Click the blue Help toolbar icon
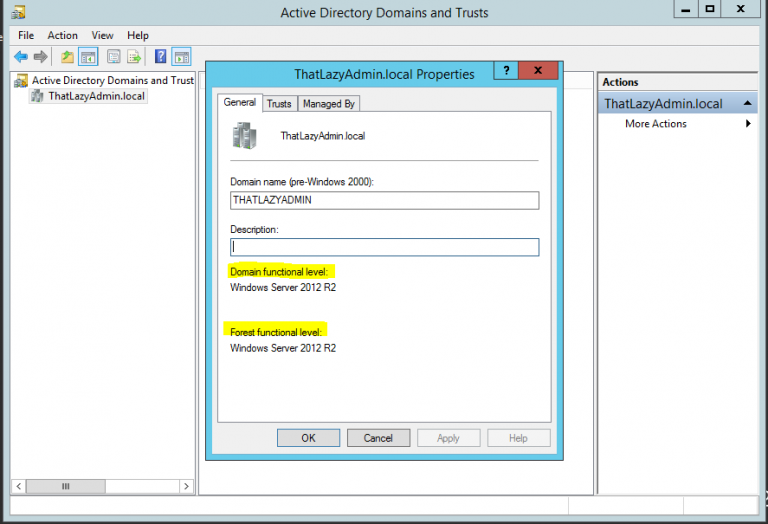This screenshot has height=524, width=768. click(x=160, y=57)
